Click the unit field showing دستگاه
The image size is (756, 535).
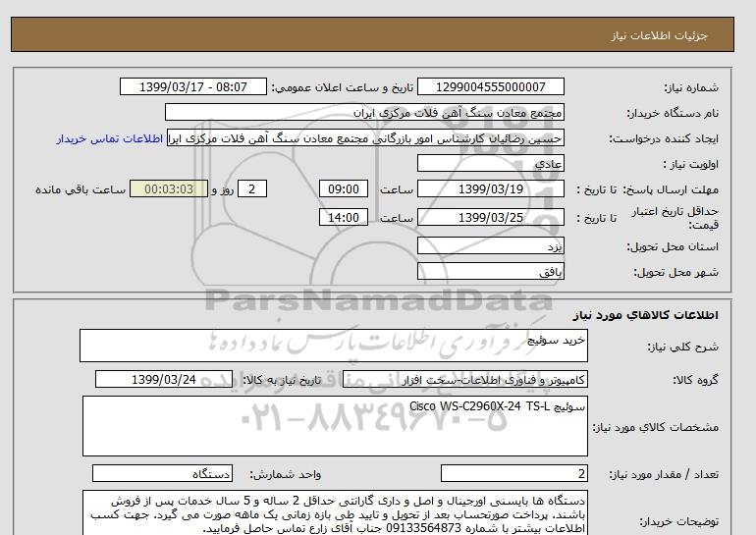(x=162, y=474)
